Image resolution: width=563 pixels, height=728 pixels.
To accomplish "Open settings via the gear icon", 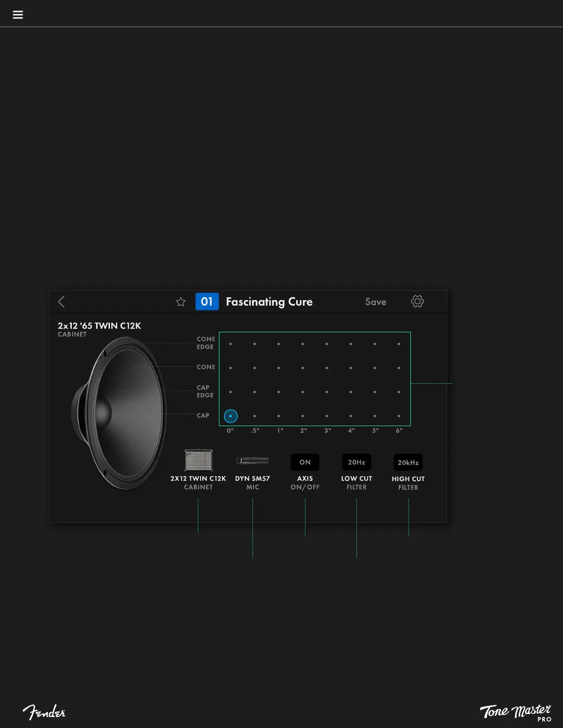I will click(x=417, y=301).
